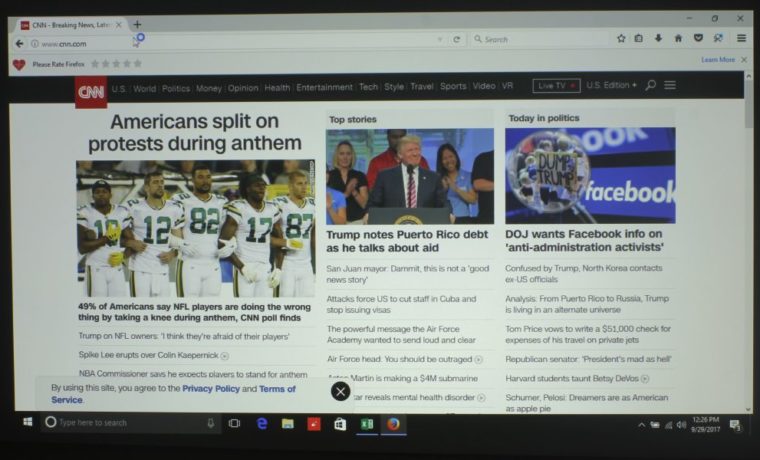Open the World section

[144, 88]
